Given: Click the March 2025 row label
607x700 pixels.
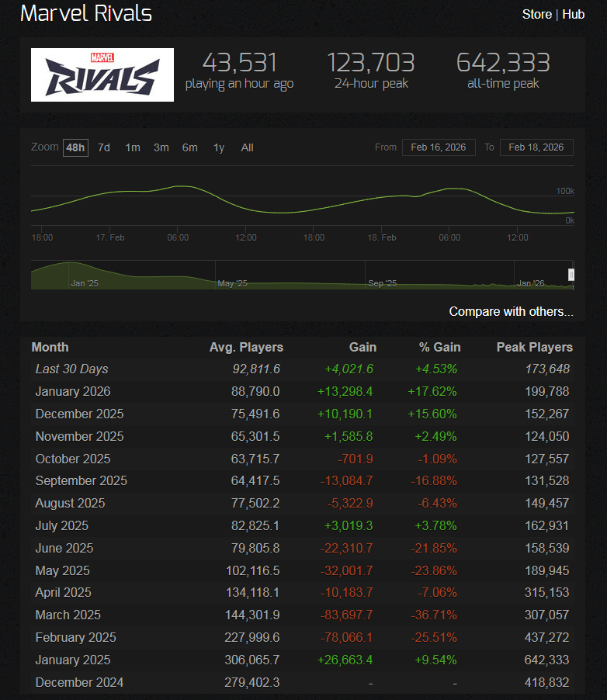Looking at the screenshot, I should (x=68, y=615).
